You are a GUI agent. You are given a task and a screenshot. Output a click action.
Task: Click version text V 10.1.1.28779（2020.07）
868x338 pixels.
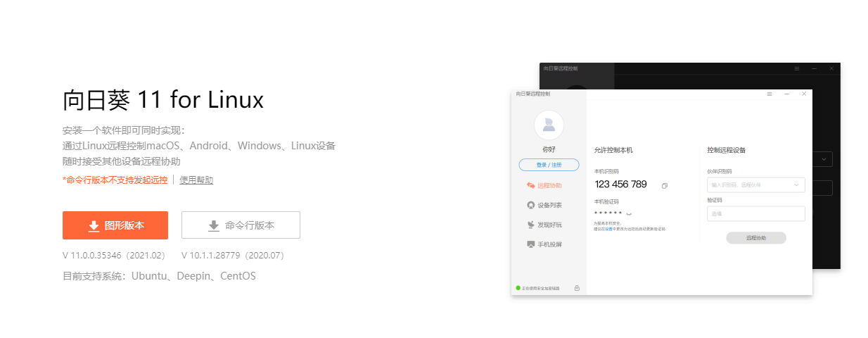pyautogui.click(x=233, y=255)
